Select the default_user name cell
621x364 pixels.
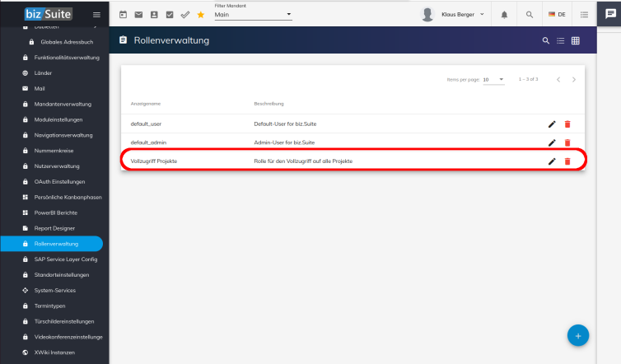click(146, 124)
